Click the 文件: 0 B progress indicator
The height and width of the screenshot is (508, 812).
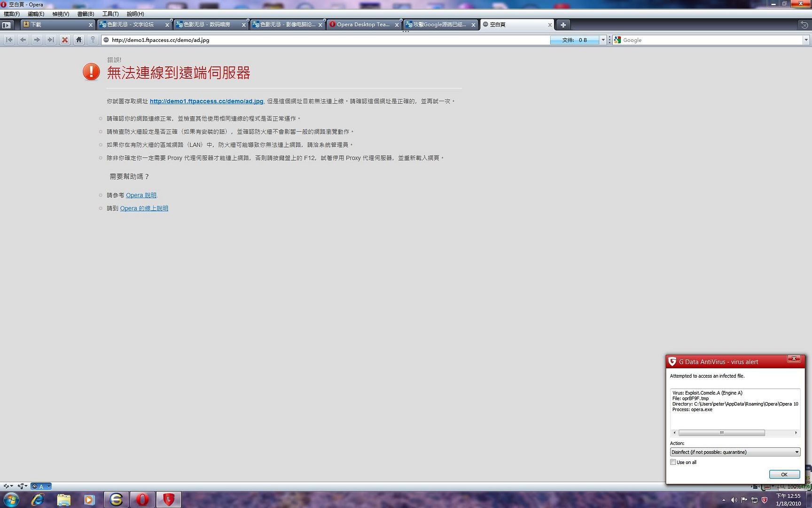[575, 40]
